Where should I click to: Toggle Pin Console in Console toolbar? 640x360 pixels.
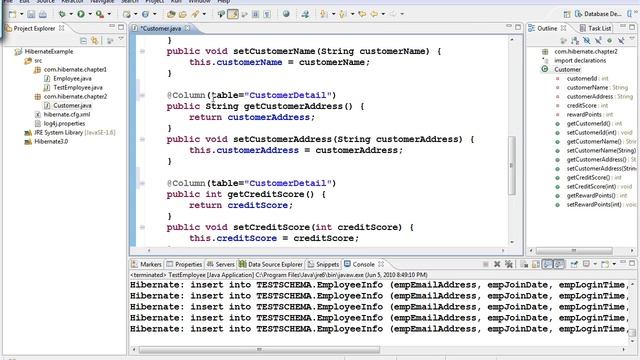574,264
